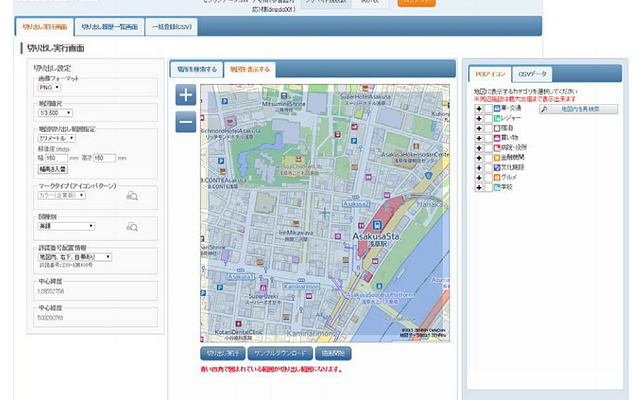
Task: Click the 宿泊 category icon
Action: click(x=497, y=128)
